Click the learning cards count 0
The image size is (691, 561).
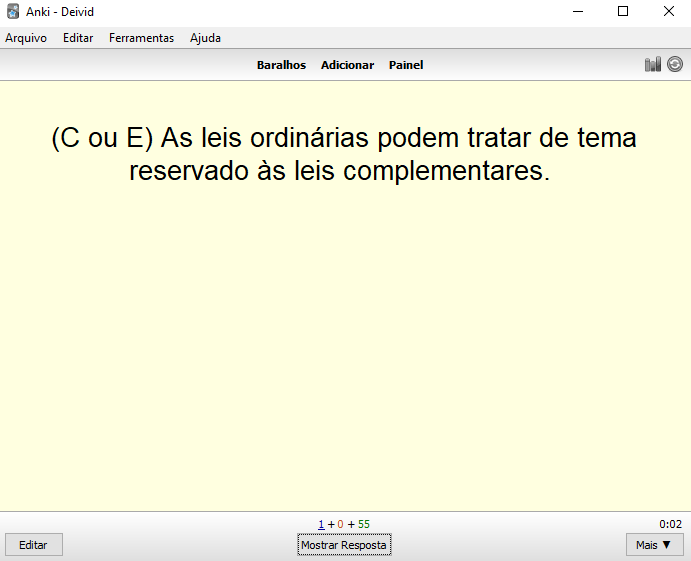[x=340, y=524]
